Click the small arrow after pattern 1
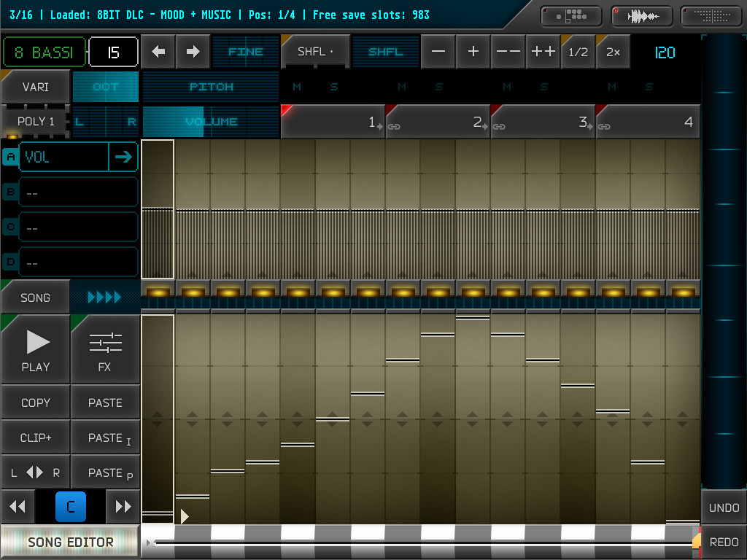 (x=380, y=128)
